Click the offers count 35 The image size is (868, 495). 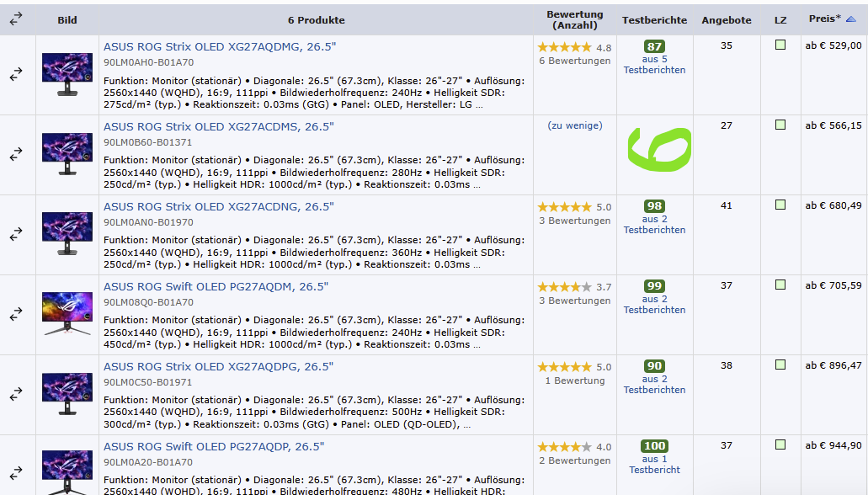pyautogui.click(x=727, y=45)
